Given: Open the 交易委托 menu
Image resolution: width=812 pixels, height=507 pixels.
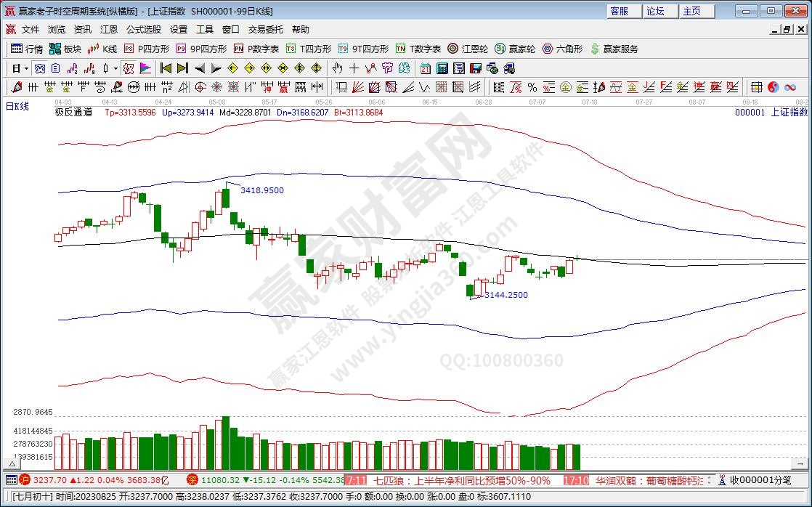Looking at the screenshot, I should pyautogui.click(x=266, y=30).
